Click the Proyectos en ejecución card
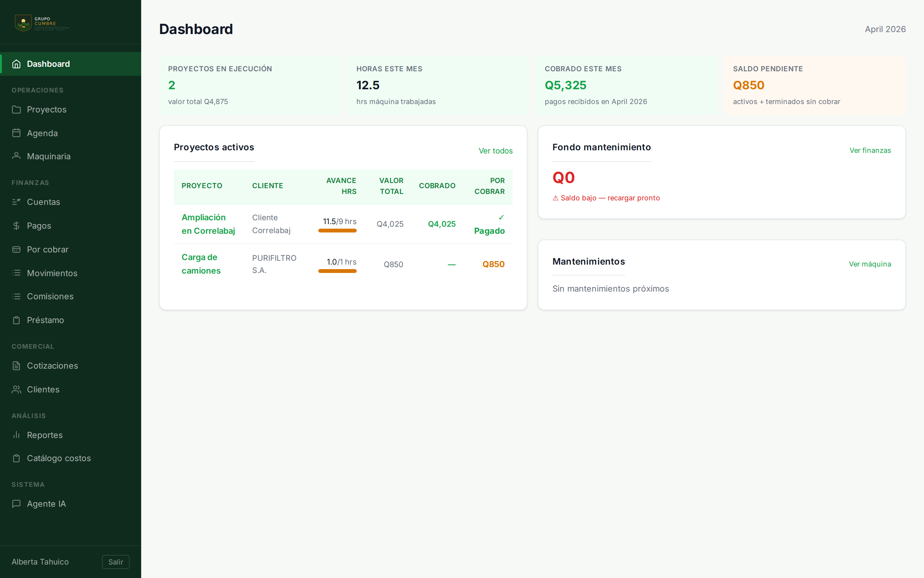Image resolution: width=924 pixels, height=578 pixels. coord(250,85)
